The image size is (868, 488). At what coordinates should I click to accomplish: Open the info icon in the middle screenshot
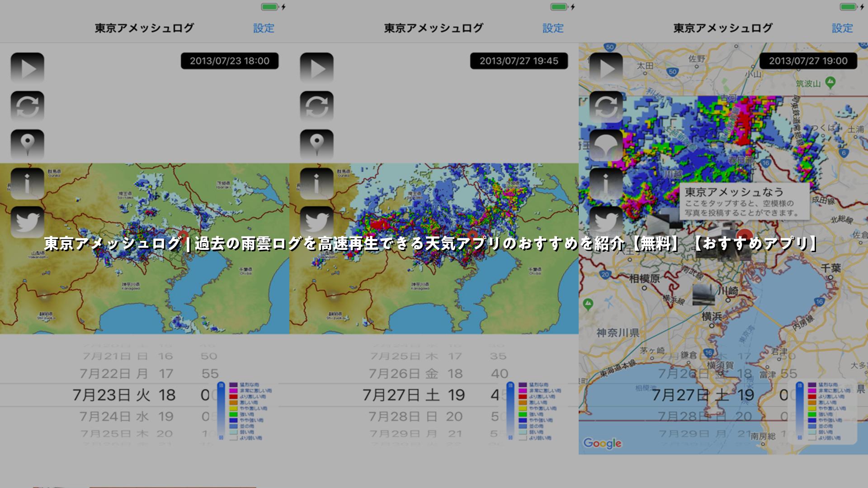317,183
